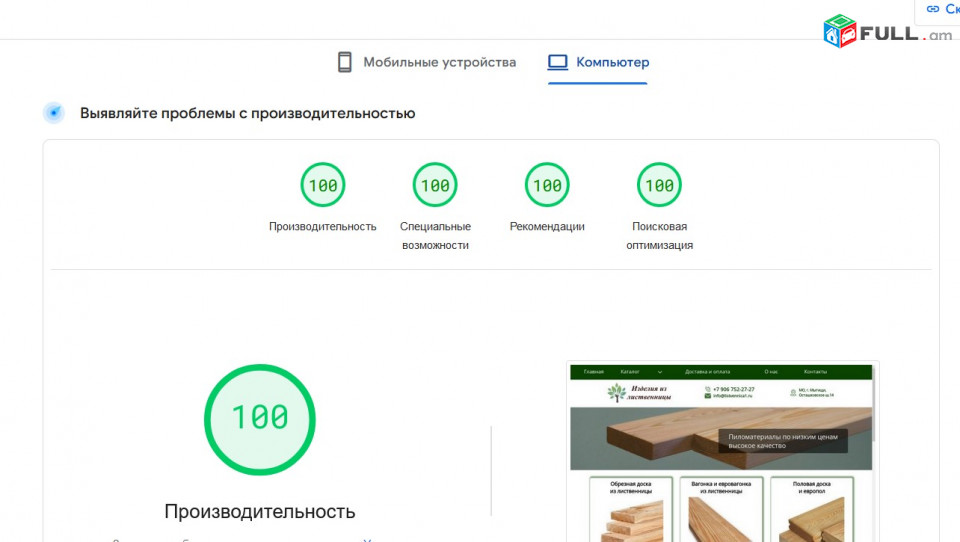Click the Пиломатериалы по низким ценам banner text

point(782,441)
